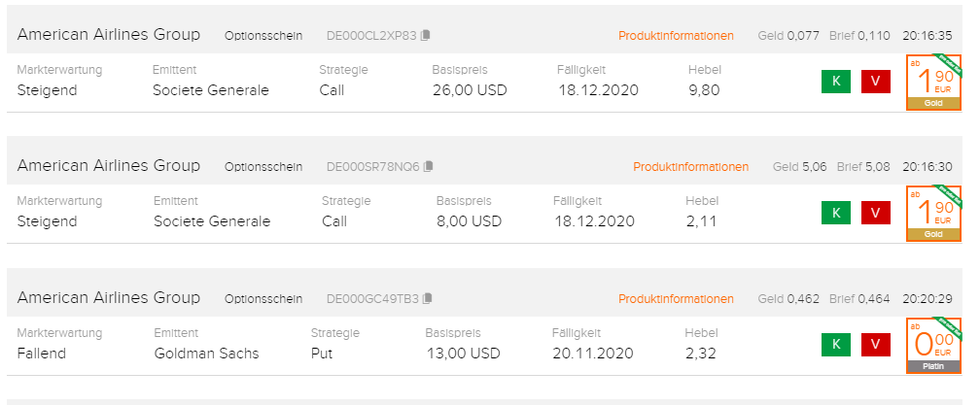Click the 1,90 EUR Gold badge for 26,00 USD call

[x=932, y=82]
